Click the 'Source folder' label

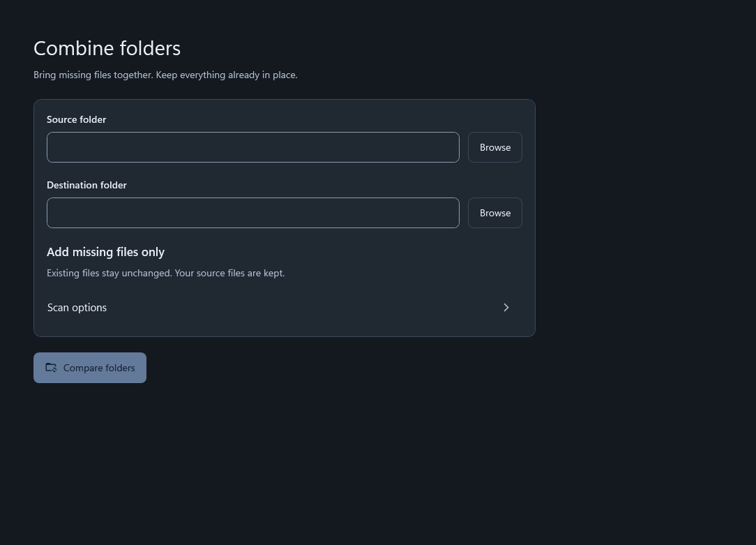click(x=76, y=119)
